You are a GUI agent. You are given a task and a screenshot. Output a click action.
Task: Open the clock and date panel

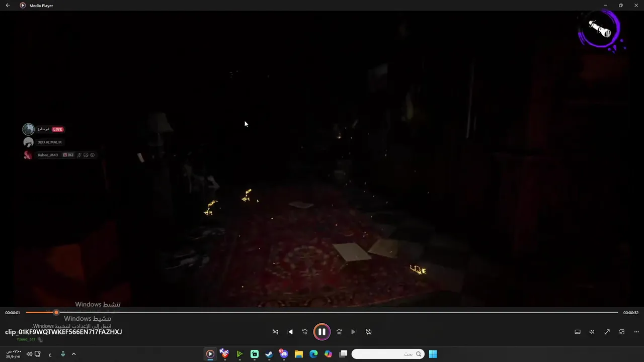tap(13, 354)
